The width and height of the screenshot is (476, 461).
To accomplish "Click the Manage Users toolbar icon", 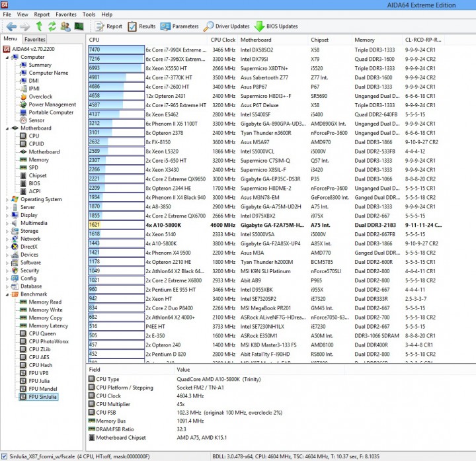I will tap(65, 26).
